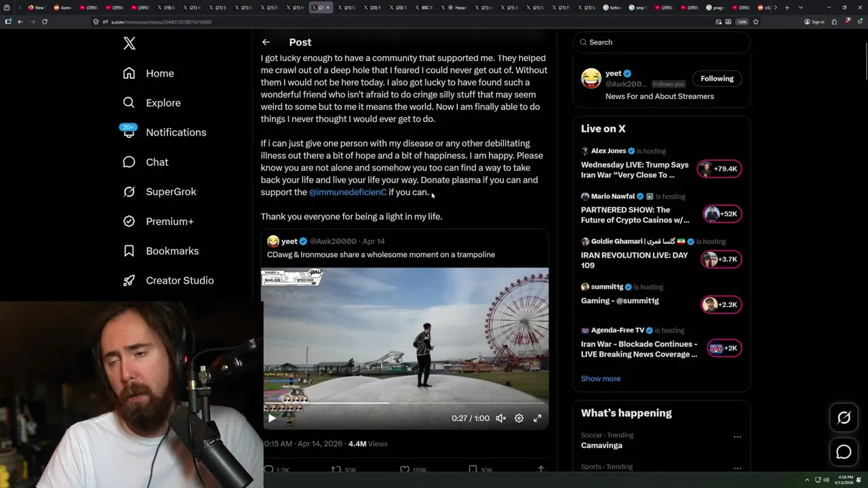Click the Chat bubble icon in sidebar
Viewport: 868px width, 488px height.
point(129,162)
